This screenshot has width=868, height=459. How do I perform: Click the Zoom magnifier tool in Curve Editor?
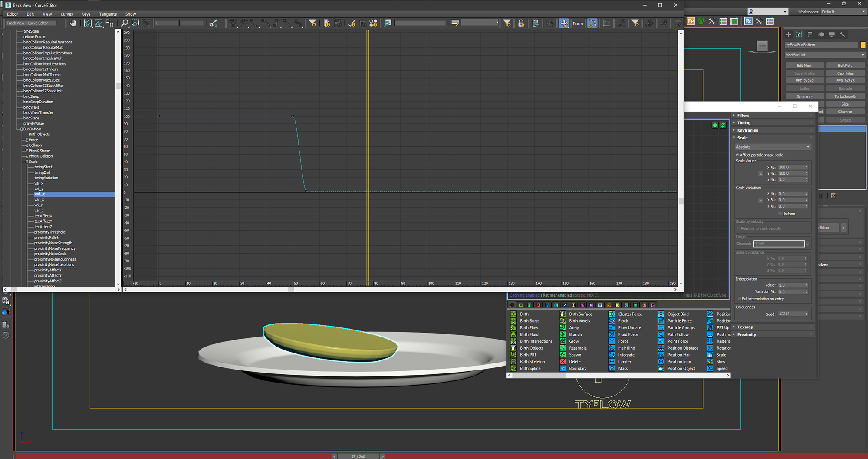point(124,23)
